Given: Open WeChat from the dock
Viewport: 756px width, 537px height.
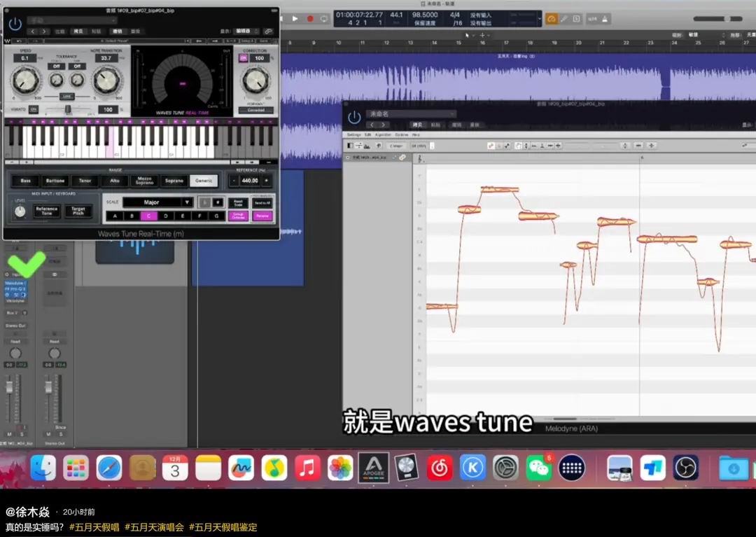Looking at the screenshot, I should coord(539,468).
